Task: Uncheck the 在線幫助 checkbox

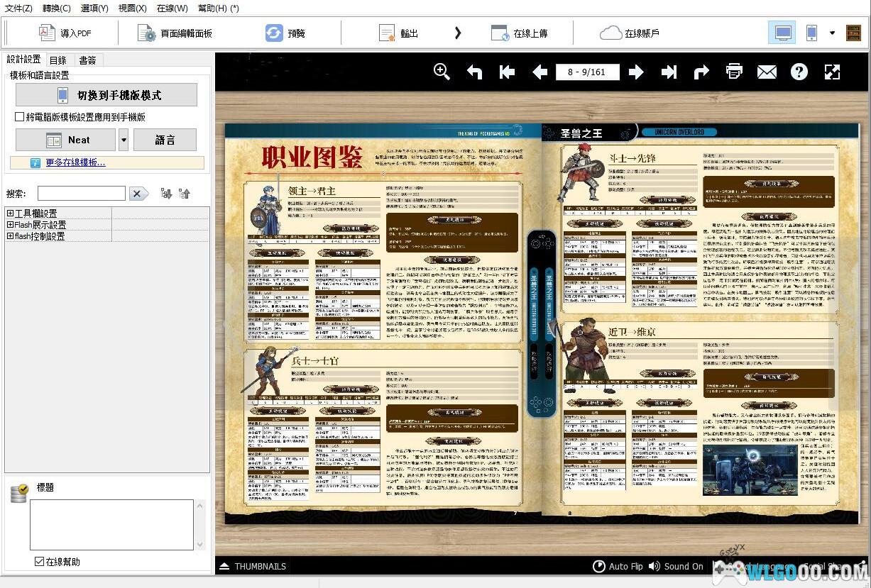Action: point(39,562)
